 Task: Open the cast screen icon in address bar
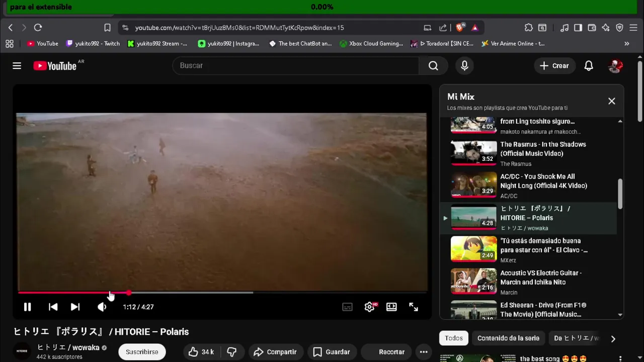click(428, 28)
